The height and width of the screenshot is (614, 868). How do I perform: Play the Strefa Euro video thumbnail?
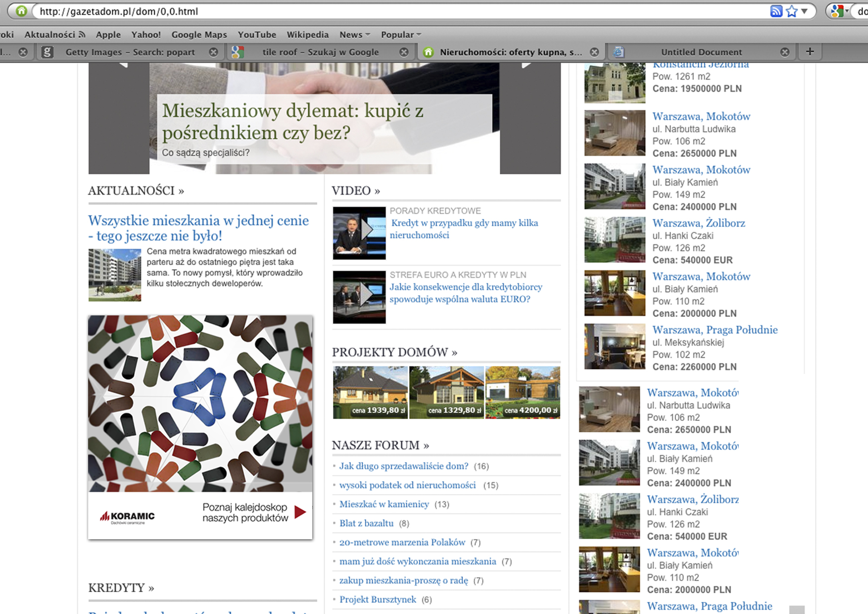[359, 297]
